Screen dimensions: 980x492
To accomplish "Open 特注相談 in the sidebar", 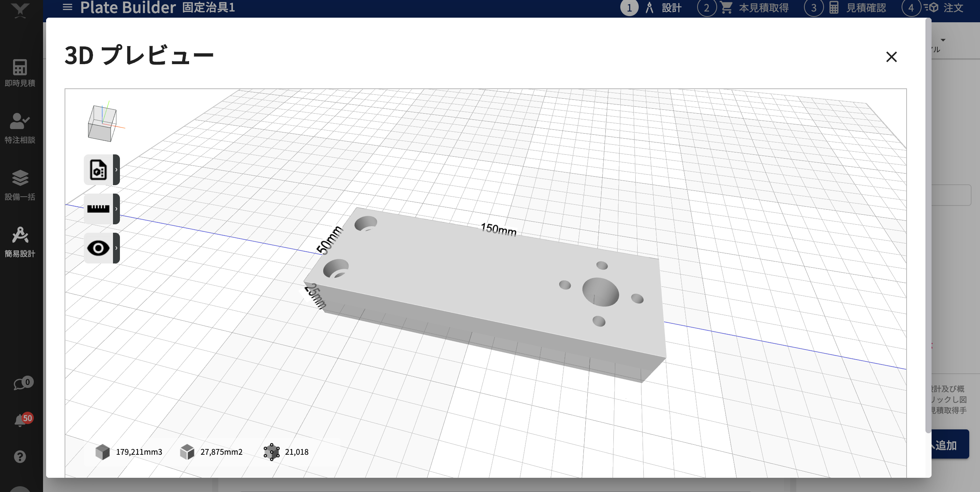I will coord(20,129).
